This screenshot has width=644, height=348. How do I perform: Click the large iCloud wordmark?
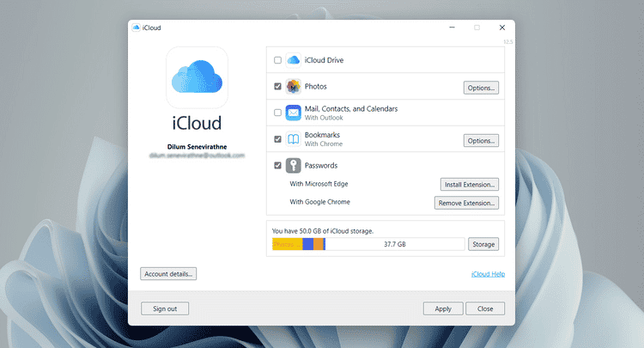(x=197, y=123)
